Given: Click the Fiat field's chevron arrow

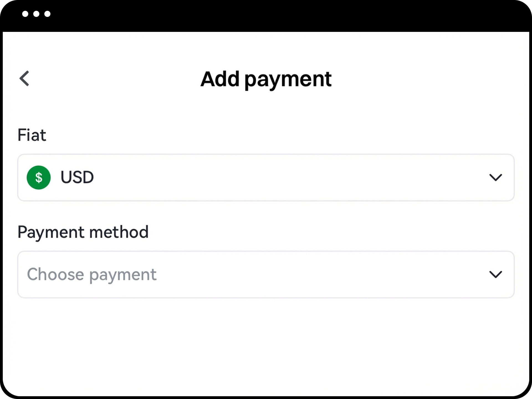Looking at the screenshot, I should click(495, 177).
